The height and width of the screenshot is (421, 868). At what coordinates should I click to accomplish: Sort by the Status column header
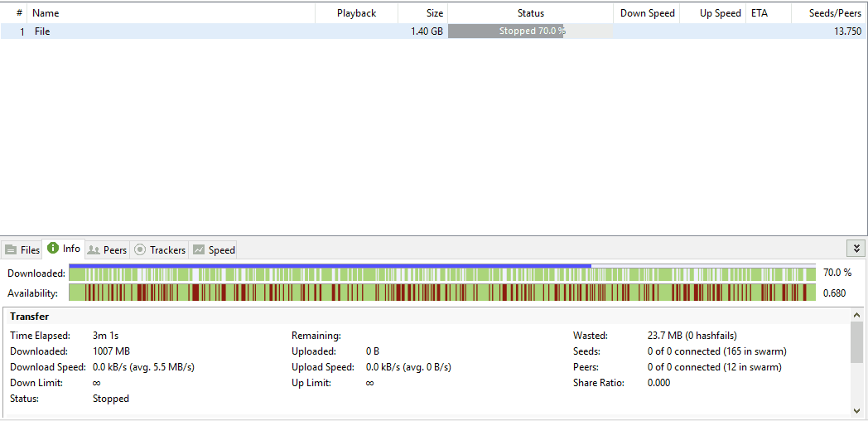pos(530,13)
